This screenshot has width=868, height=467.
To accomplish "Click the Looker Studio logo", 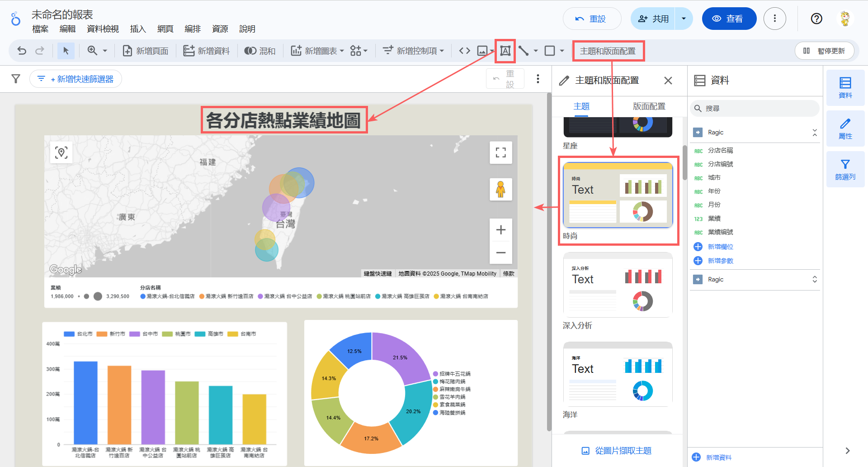I will [16, 19].
